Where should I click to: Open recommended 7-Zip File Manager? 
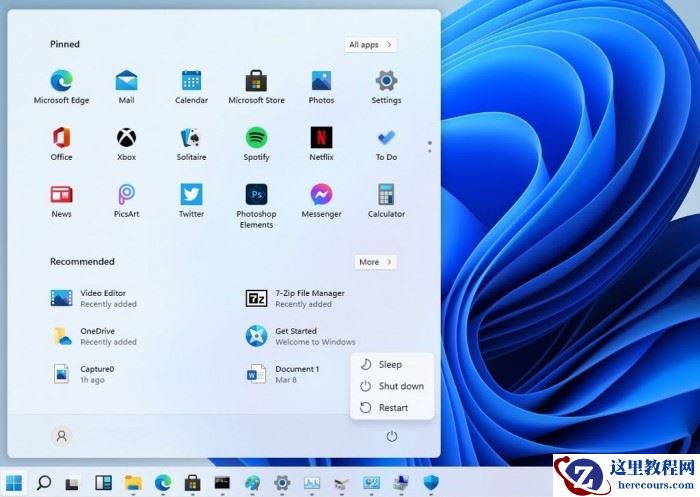click(x=296, y=298)
